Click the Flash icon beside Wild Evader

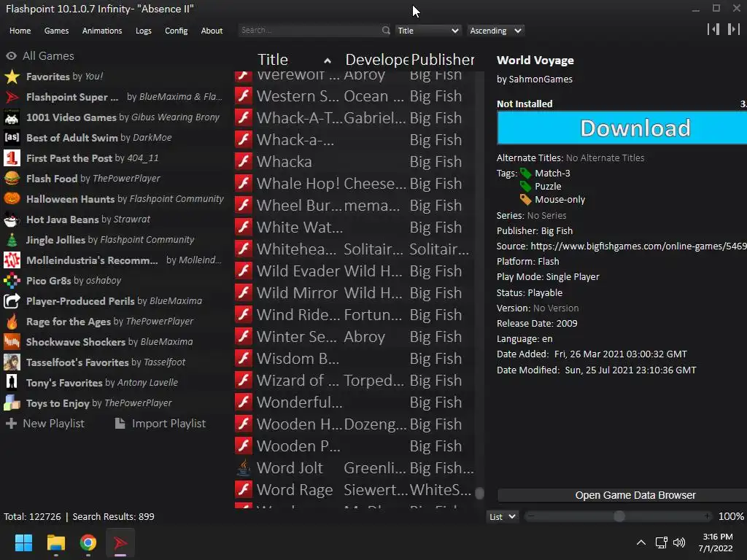pos(244,271)
